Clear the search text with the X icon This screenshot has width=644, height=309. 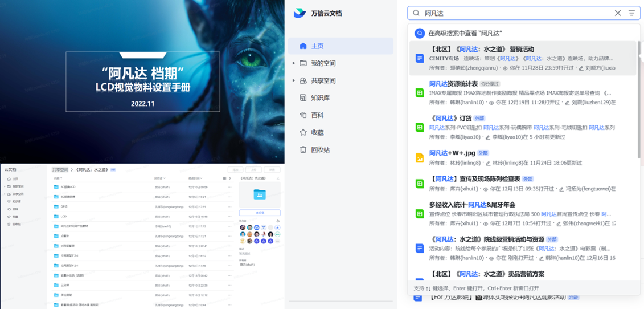618,13
